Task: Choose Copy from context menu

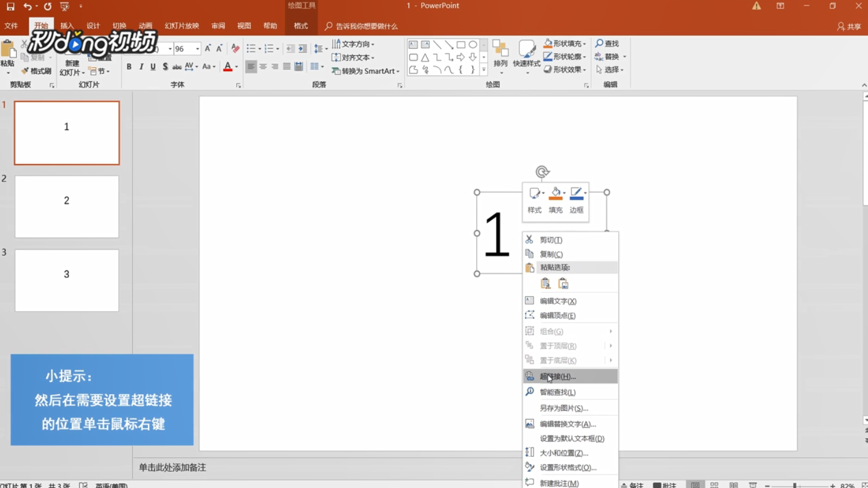Action: pos(570,254)
